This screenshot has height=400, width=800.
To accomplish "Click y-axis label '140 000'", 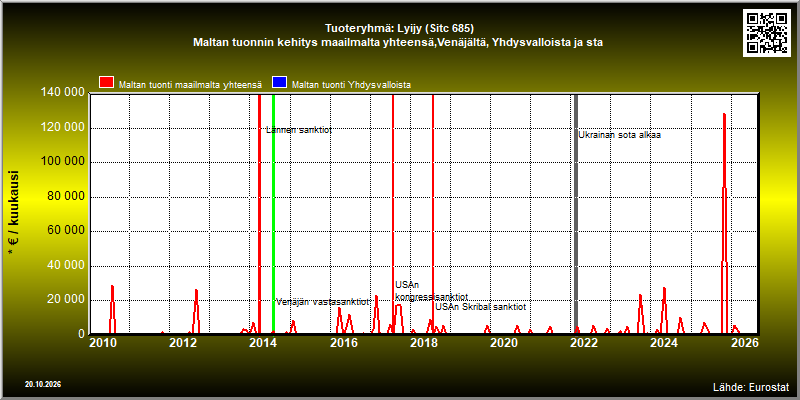I will [x=62, y=92].
